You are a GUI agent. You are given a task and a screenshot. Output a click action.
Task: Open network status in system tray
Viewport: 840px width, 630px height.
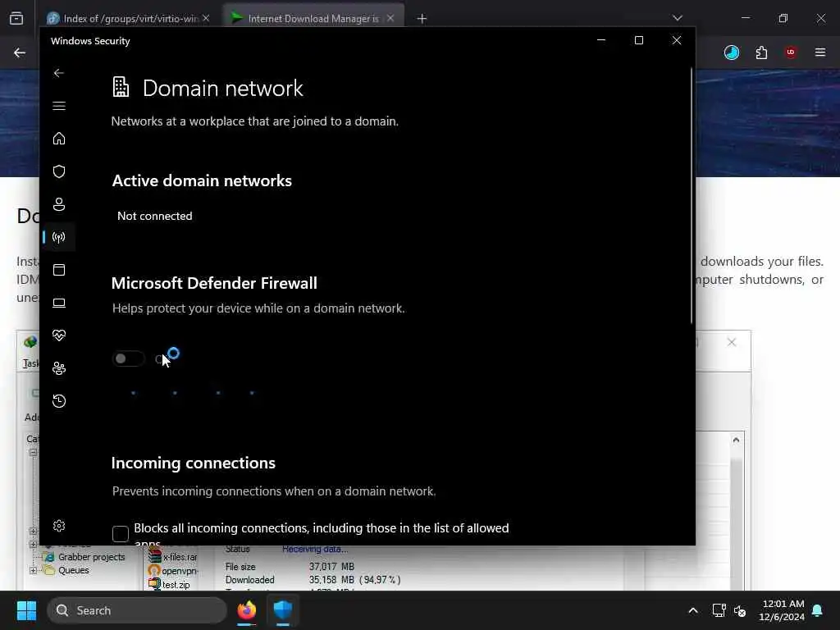[719, 610]
